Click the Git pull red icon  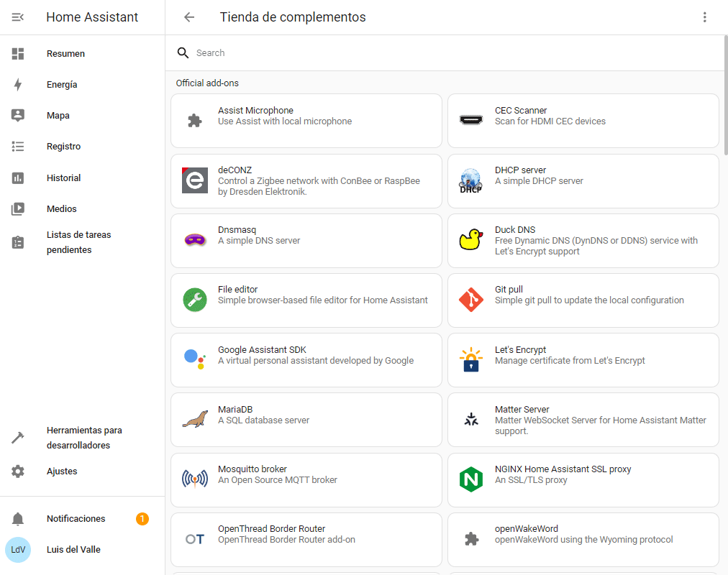[x=470, y=300]
